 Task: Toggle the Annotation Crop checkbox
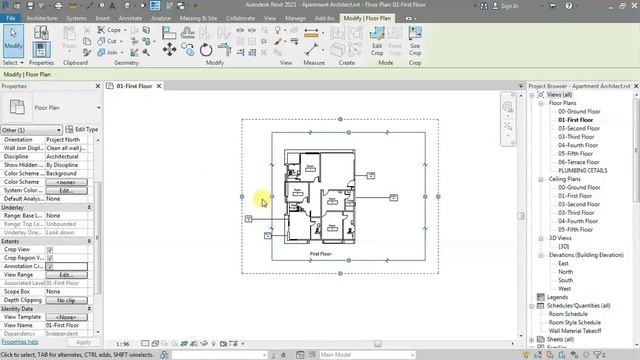click(50, 267)
